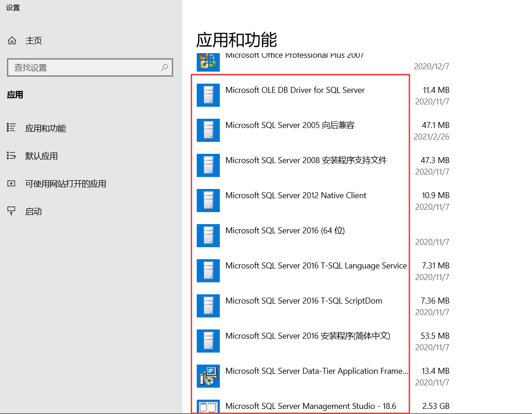Select Microsoft SQL Server 2016 (64 位)
The height and width of the screenshot is (414, 532).
click(x=285, y=231)
